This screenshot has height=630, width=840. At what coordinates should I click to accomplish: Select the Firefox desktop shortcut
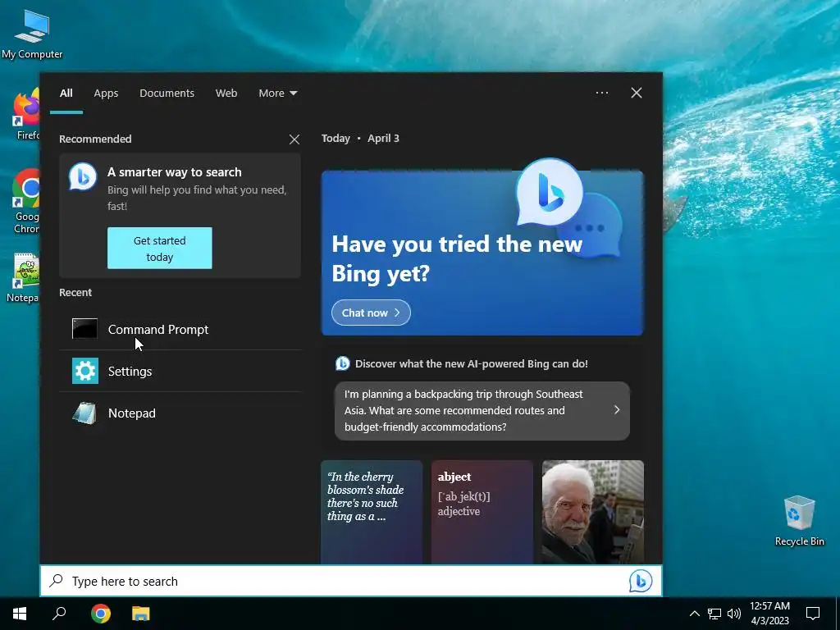tap(27, 115)
